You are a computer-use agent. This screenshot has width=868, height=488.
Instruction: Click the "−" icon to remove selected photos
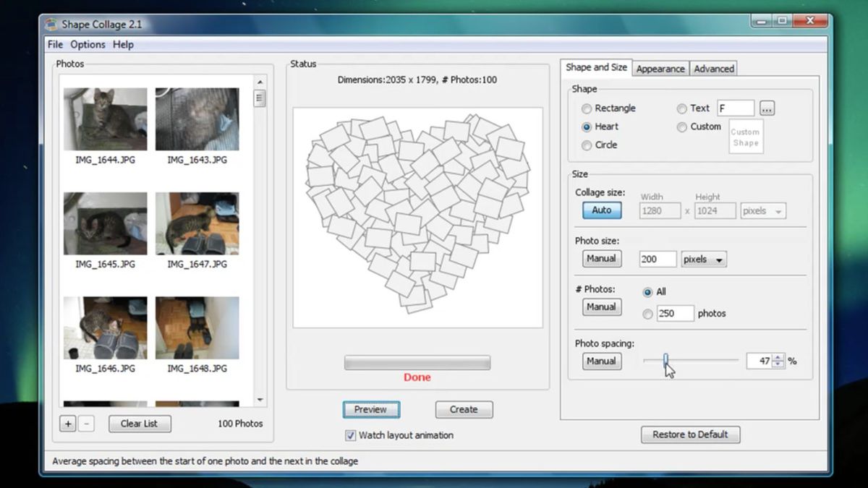(86, 424)
